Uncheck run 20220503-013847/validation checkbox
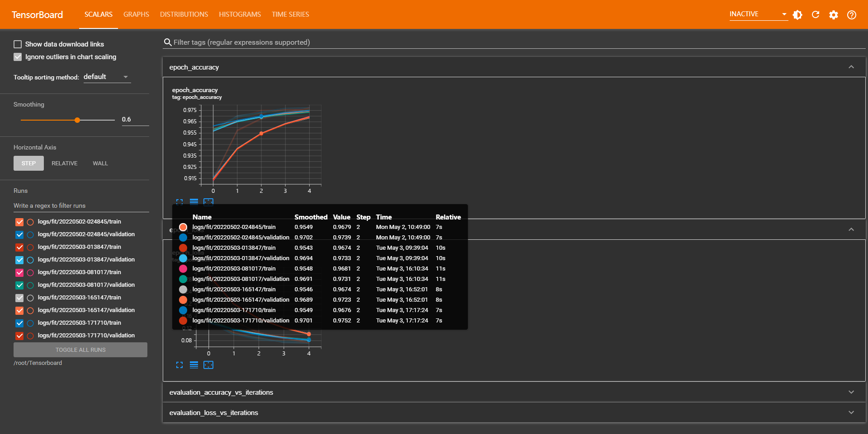This screenshot has height=434, width=868. tap(19, 260)
